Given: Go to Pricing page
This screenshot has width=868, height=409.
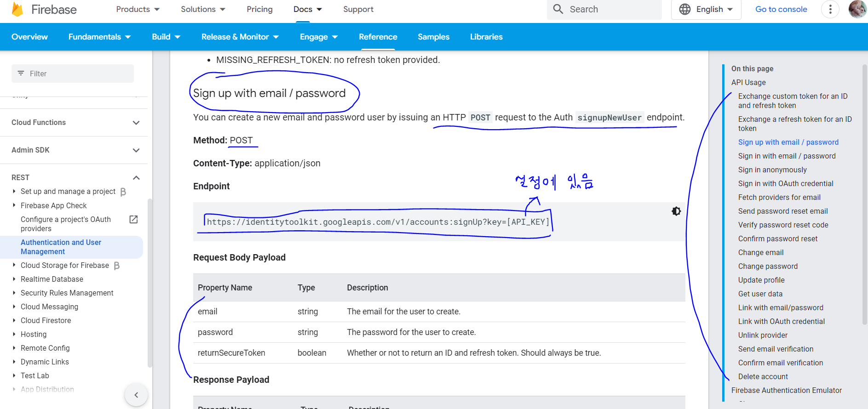Looking at the screenshot, I should [259, 9].
